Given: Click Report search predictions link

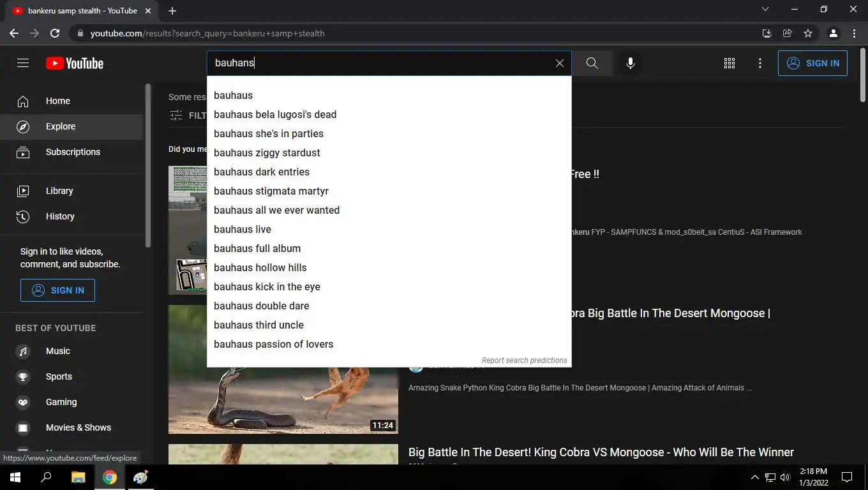Looking at the screenshot, I should (x=524, y=360).
